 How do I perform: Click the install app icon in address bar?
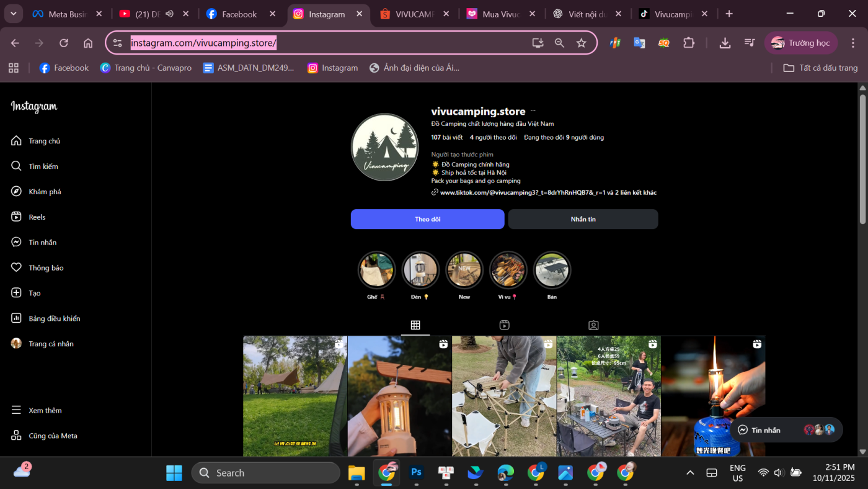click(x=538, y=43)
